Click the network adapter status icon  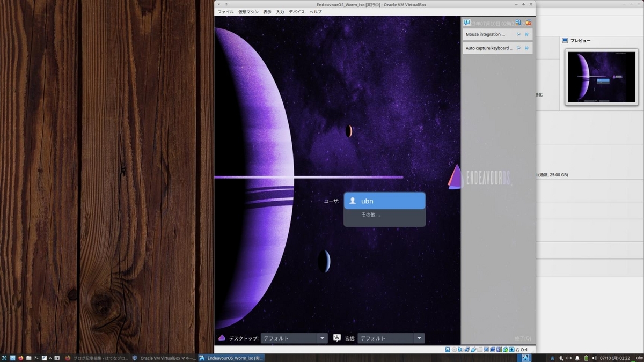(467, 350)
